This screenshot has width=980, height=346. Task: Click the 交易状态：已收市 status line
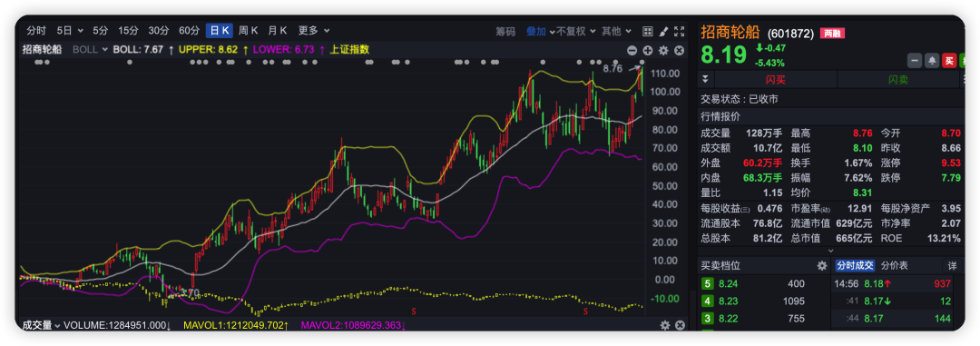coord(740,99)
